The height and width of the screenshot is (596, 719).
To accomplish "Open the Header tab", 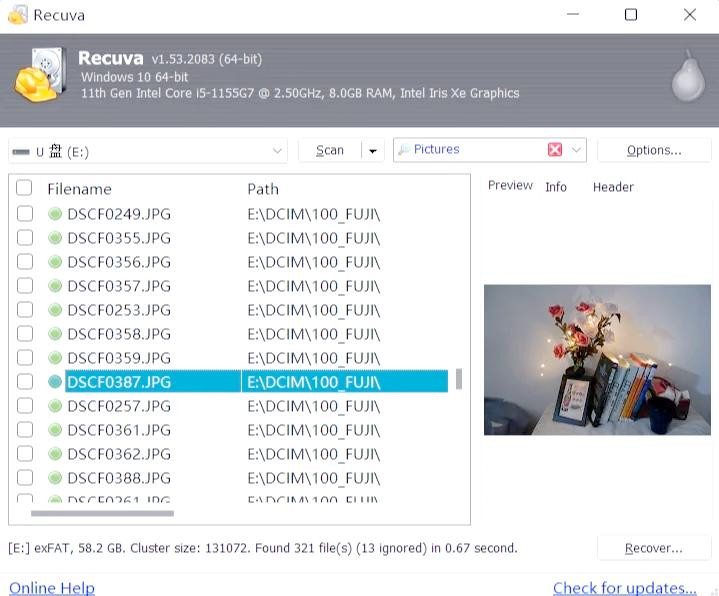I will coord(613,187).
